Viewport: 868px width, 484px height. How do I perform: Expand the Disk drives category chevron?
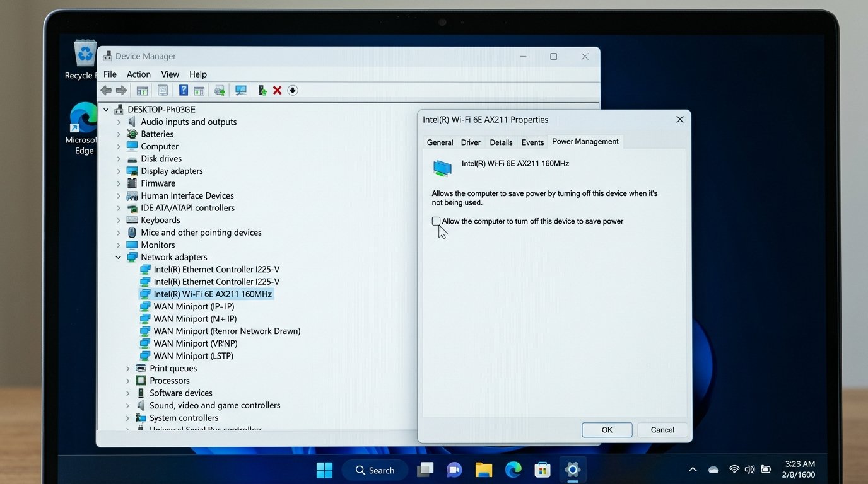(119, 159)
